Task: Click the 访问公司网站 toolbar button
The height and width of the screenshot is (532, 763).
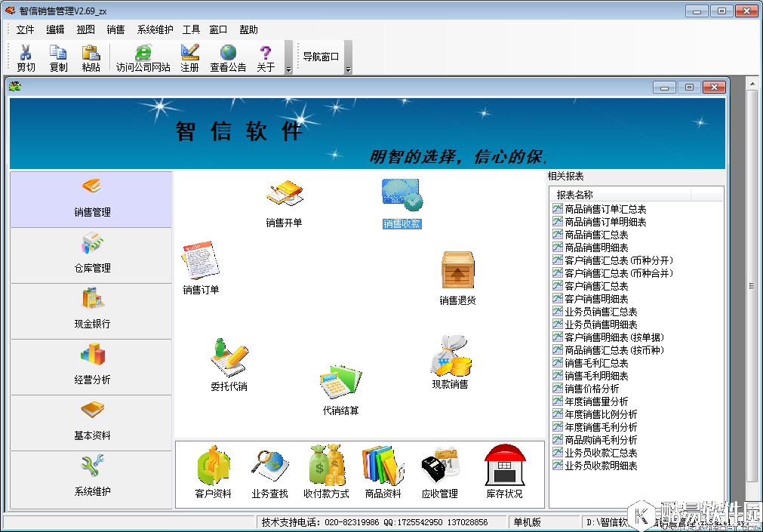Action: [143, 57]
